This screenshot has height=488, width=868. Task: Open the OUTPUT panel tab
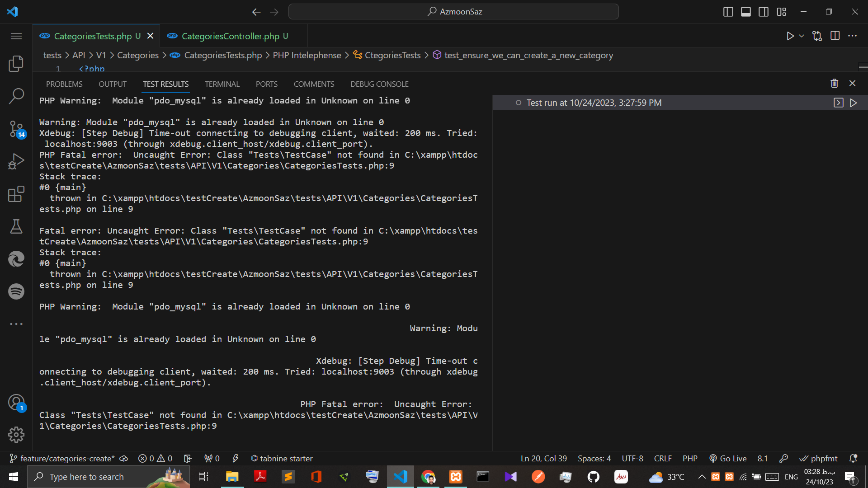[113, 84]
